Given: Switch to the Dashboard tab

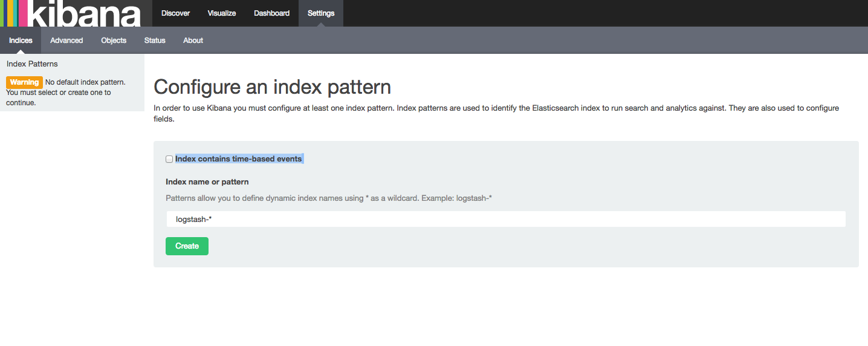Looking at the screenshot, I should tap(271, 13).
